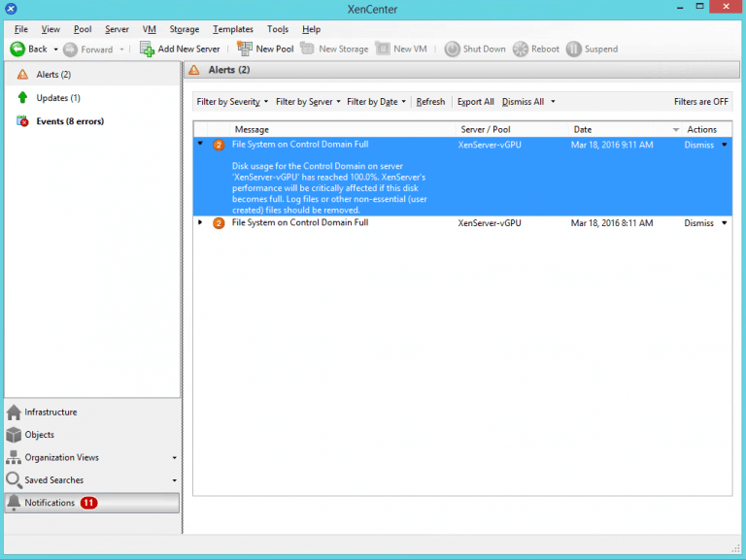The height and width of the screenshot is (560, 746).
Task: Open the Filter by Server dropdown
Action: tap(308, 102)
